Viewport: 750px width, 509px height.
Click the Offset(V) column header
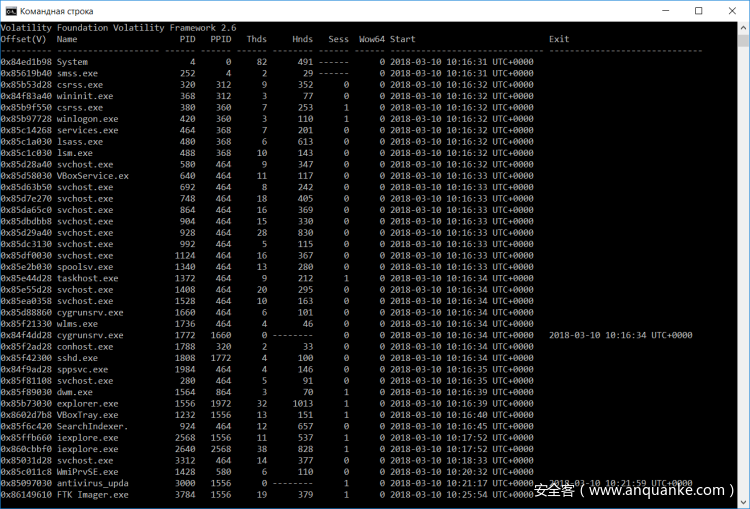tap(24, 39)
